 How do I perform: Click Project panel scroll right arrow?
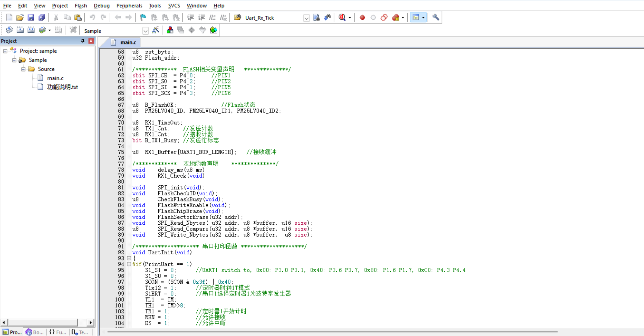point(90,322)
